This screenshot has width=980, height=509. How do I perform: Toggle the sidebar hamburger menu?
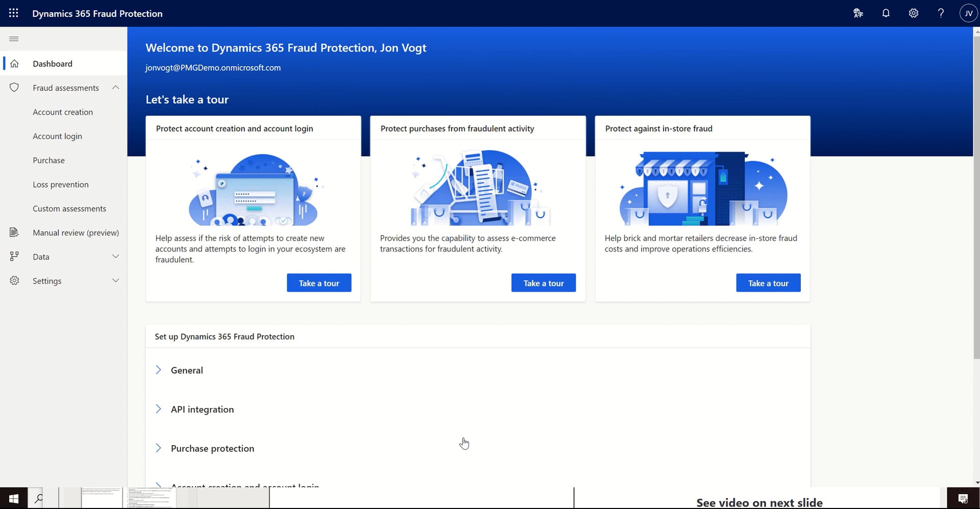(x=14, y=38)
